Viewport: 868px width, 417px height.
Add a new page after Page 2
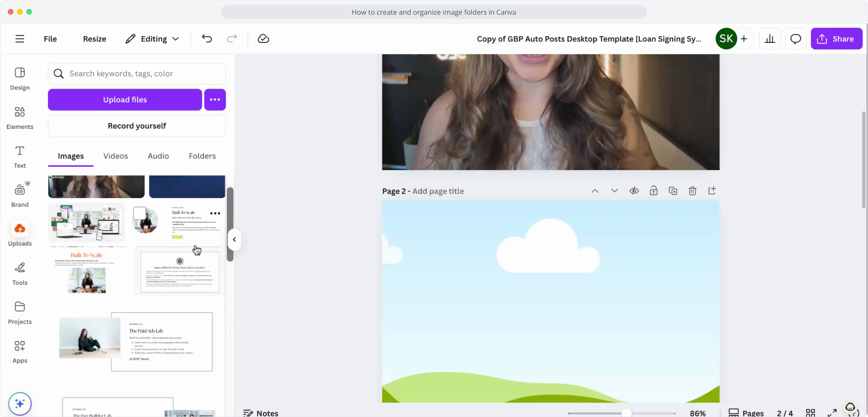[x=712, y=191]
